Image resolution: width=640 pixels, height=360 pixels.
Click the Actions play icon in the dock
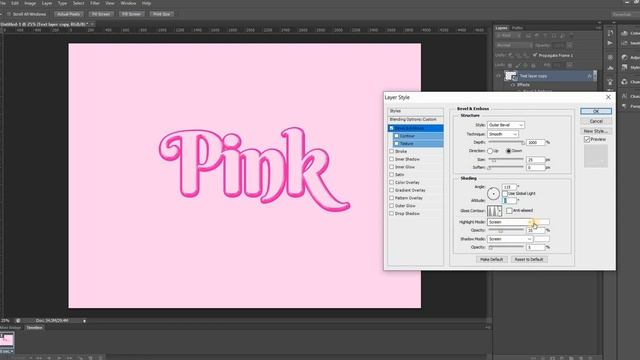tap(610, 43)
